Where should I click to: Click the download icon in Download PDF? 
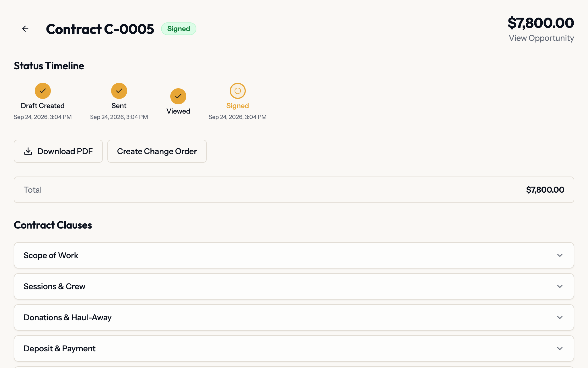[28, 151]
